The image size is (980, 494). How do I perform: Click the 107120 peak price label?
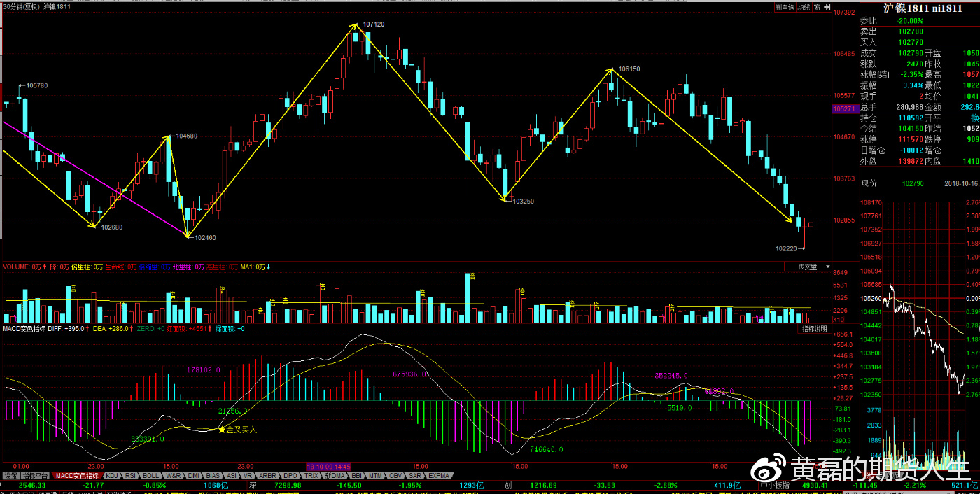374,24
